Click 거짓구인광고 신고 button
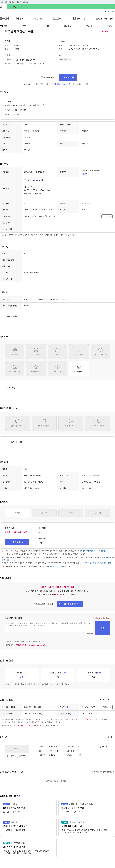Screen dimensions: 115x868 click(x=106, y=700)
